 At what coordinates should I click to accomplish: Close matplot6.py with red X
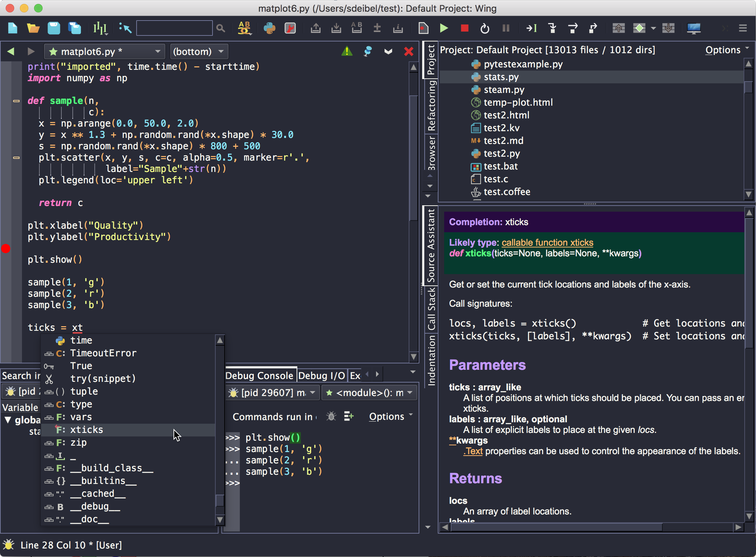click(x=409, y=52)
